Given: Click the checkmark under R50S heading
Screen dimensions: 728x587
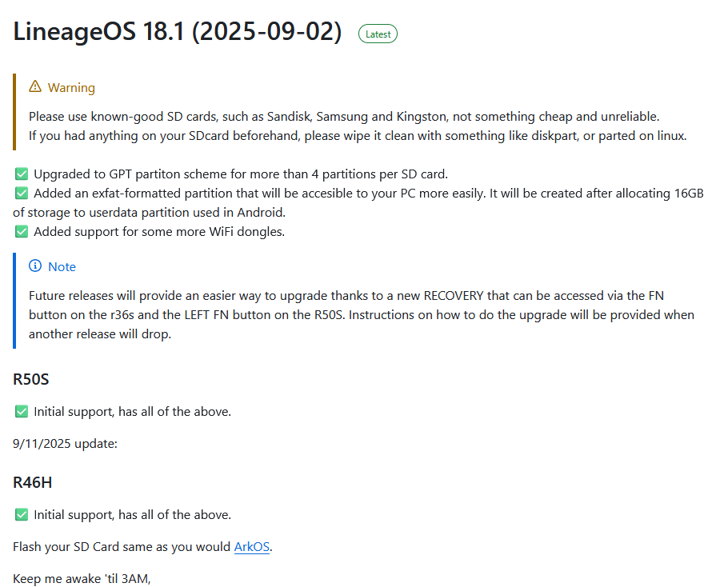Looking at the screenshot, I should 22,412.
